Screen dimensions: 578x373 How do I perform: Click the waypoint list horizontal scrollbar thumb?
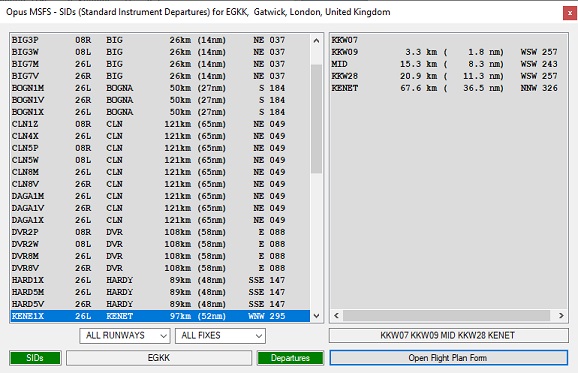(x=446, y=316)
